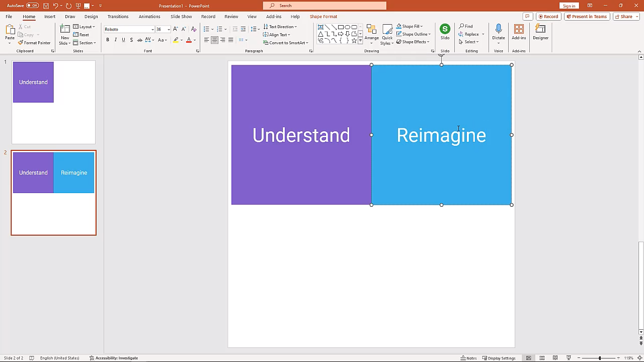Justify paragraph text

(230, 40)
